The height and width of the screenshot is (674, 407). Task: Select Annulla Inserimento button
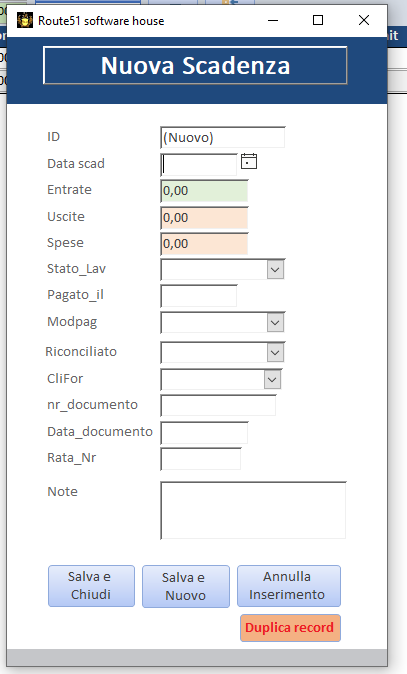tap(289, 585)
